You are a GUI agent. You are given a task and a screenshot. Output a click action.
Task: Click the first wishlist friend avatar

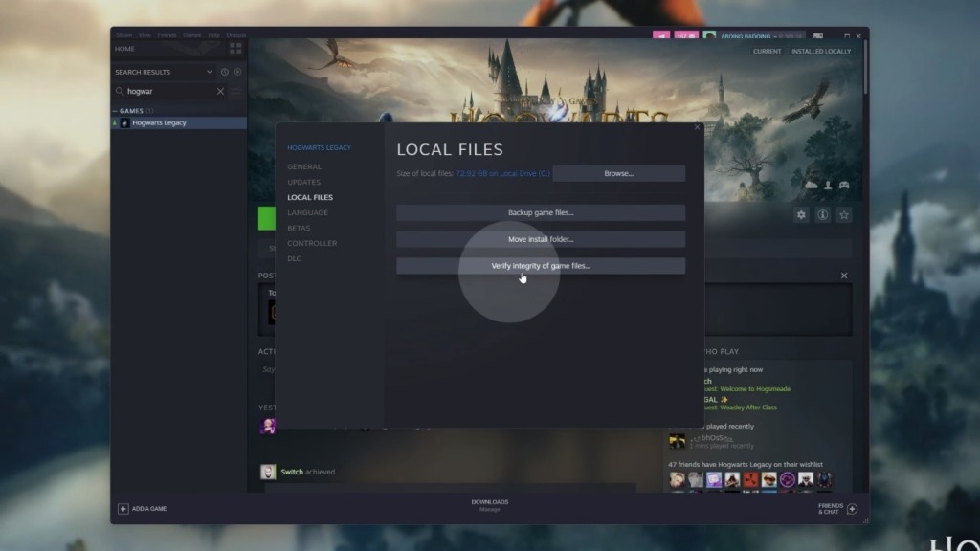pyautogui.click(x=677, y=479)
